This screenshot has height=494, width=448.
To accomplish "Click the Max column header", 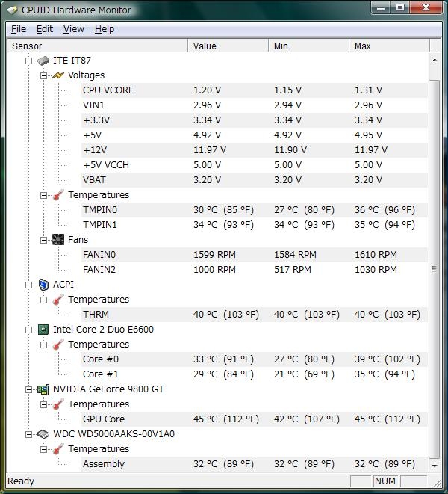I will click(x=389, y=46).
